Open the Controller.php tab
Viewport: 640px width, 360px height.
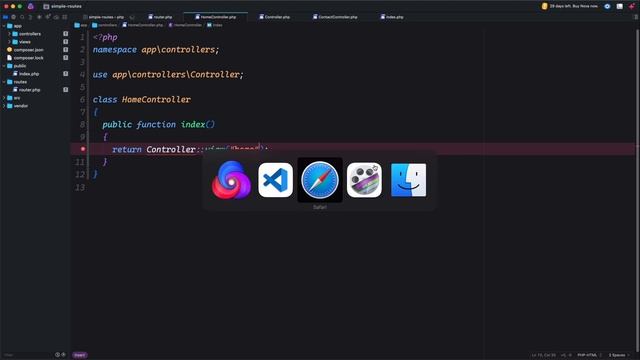274,17
